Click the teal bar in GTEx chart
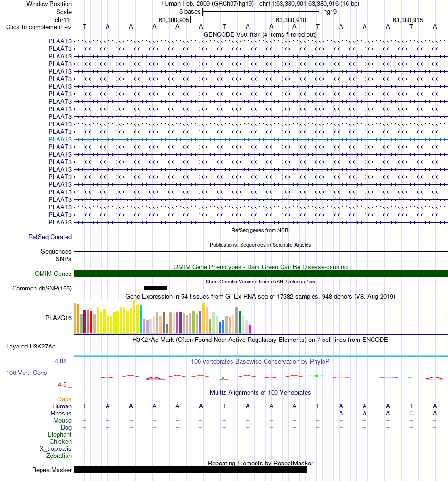This screenshot has height=481, width=448. click(x=141, y=319)
